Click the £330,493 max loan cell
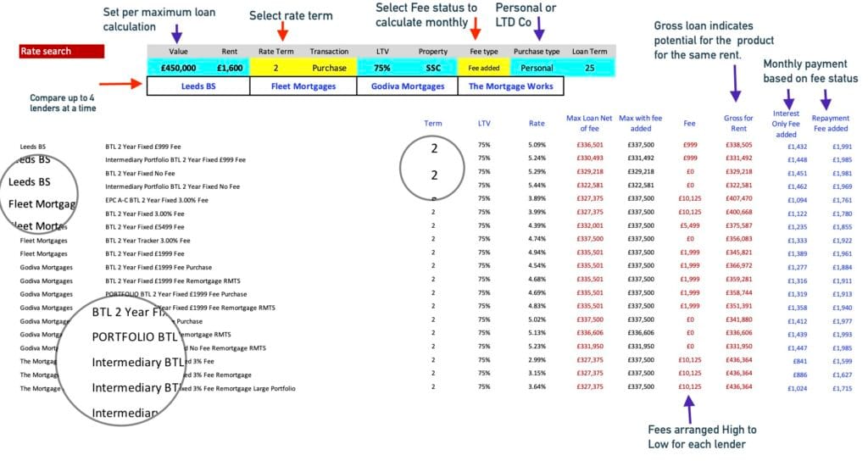Image resolution: width=868 pixels, height=472 pixels. pos(590,158)
